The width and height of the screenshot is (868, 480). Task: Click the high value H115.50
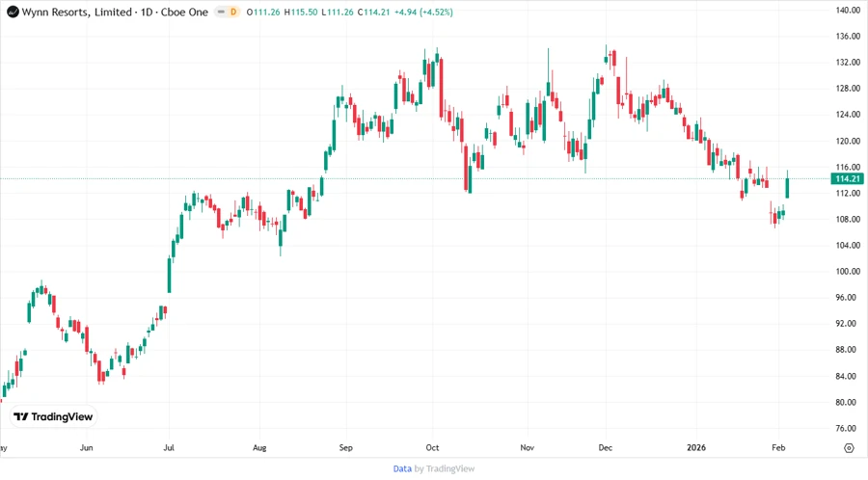pyautogui.click(x=301, y=13)
